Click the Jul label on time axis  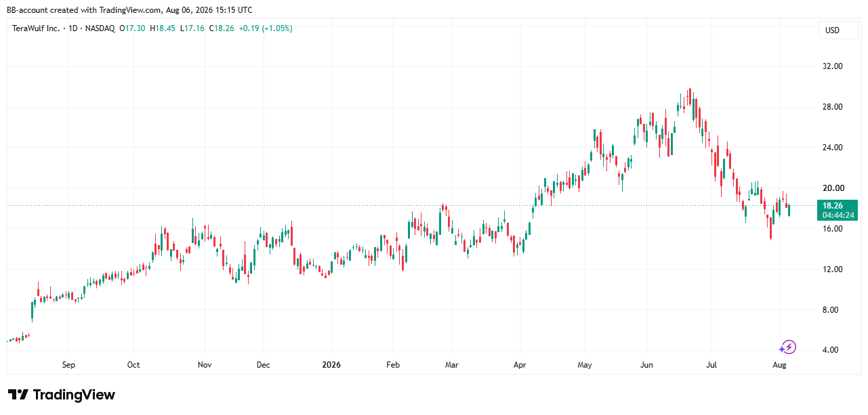point(712,365)
